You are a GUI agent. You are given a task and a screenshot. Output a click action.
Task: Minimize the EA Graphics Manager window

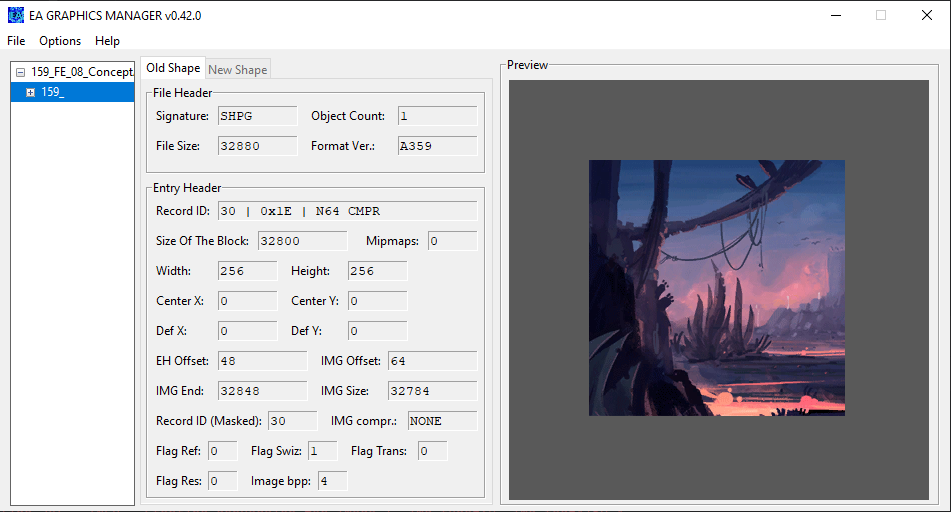836,15
